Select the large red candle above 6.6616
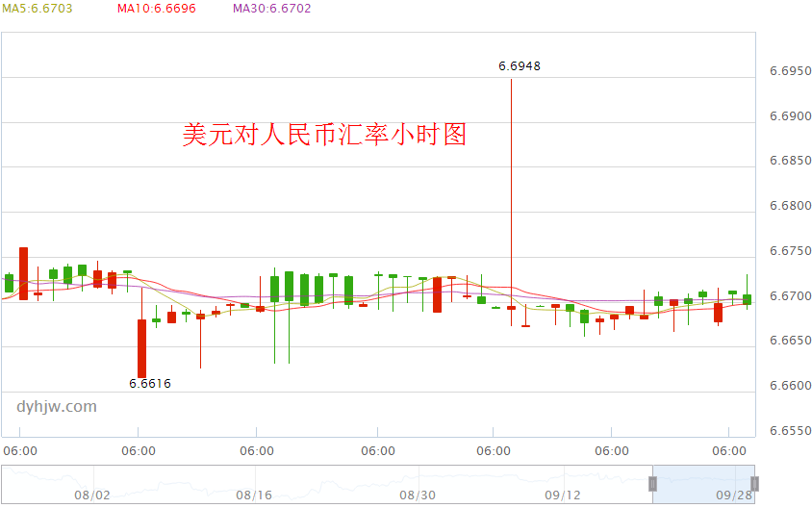 [x=141, y=347]
